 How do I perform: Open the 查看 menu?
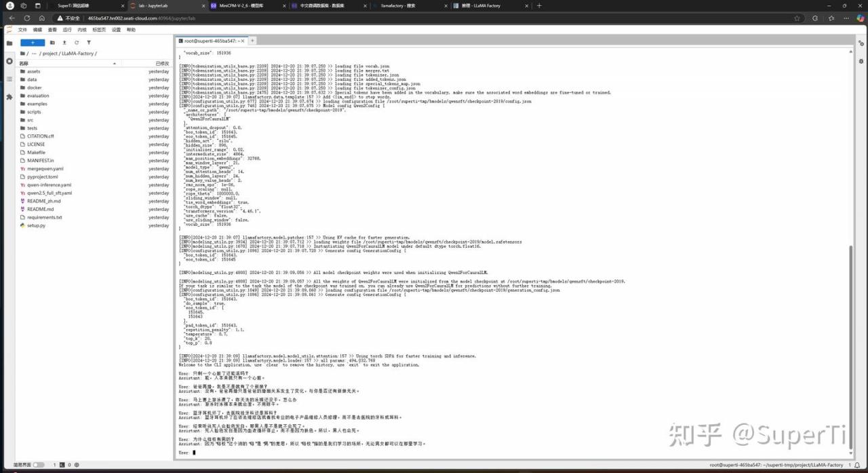52,30
